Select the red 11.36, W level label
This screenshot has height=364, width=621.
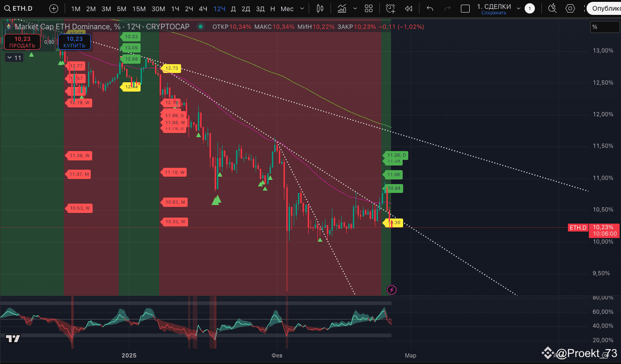[x=79, y=156]
